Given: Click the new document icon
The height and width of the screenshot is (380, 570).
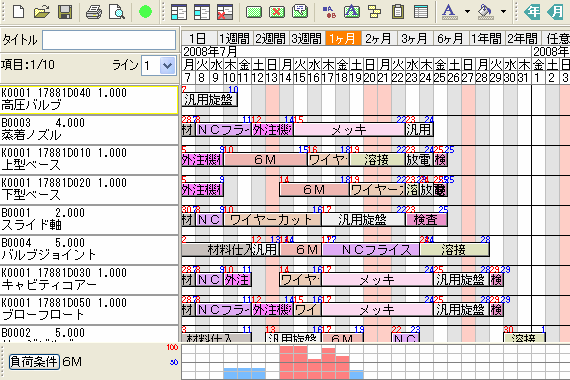Looking at the screenshot, I should pos(18,12).
